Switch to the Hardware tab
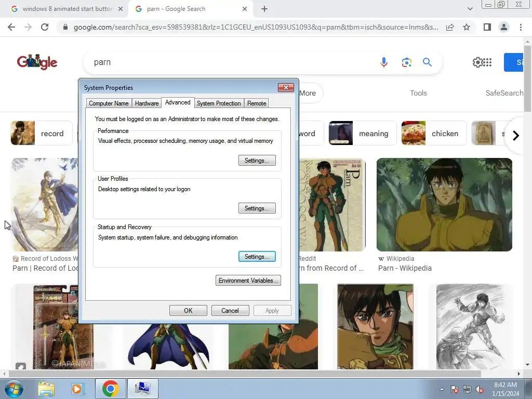Viewport: 532px width, 399px height. pos(147,103)
